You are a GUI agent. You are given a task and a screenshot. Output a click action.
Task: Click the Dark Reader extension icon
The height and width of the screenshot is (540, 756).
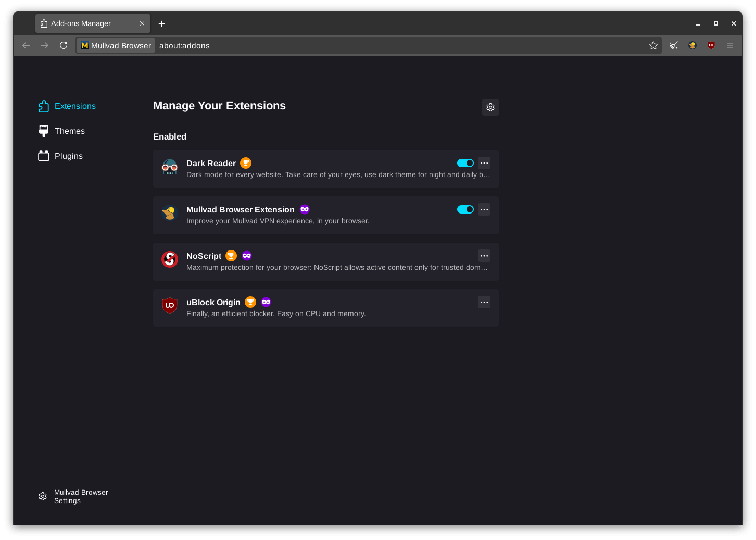(x=170, y=167)
